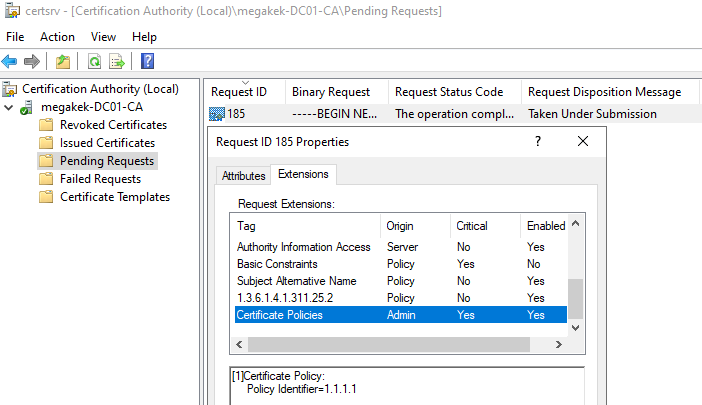The height and width of the screenshot is (405, 702).
Task: Open Help via the question mark icon
Action: coord(147,62)
